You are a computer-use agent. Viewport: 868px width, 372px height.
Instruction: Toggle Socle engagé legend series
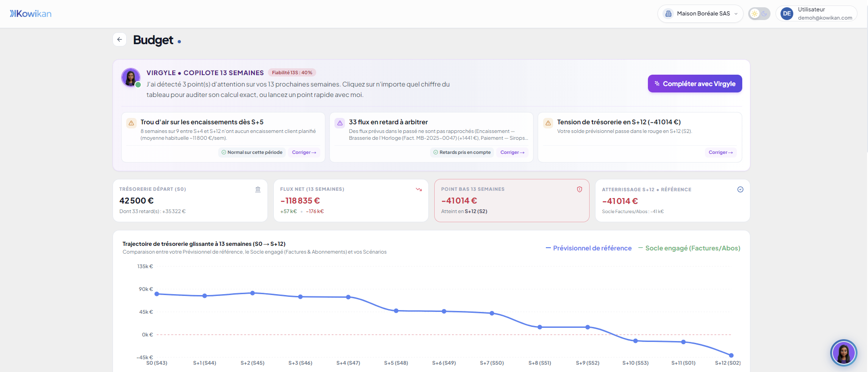[x=689, y=248]
